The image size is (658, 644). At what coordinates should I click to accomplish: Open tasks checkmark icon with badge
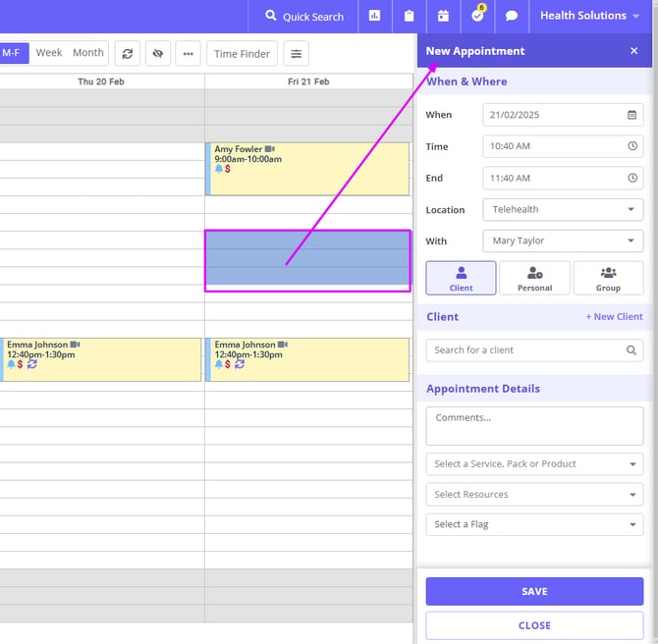point(477,16)
